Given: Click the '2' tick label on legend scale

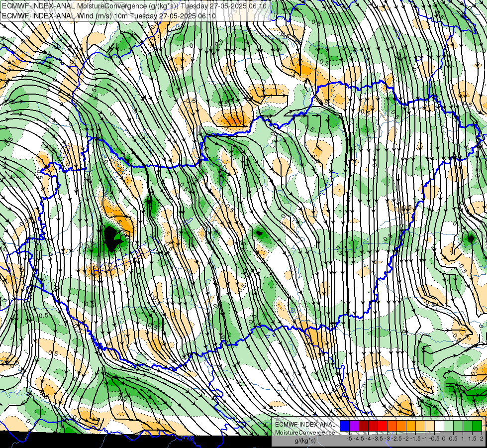Looking at the screenshot, I should click(482, 439).
